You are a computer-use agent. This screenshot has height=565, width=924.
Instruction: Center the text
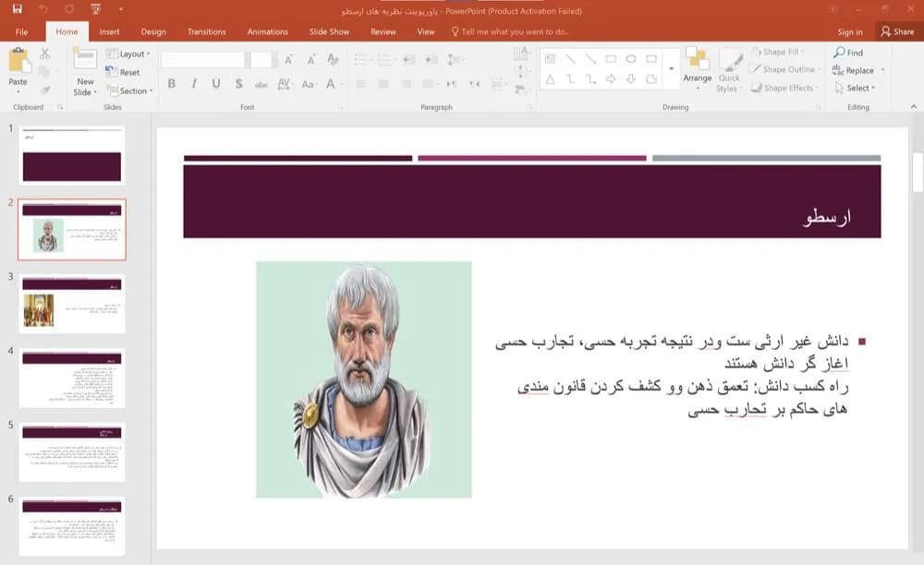(384, 84)
